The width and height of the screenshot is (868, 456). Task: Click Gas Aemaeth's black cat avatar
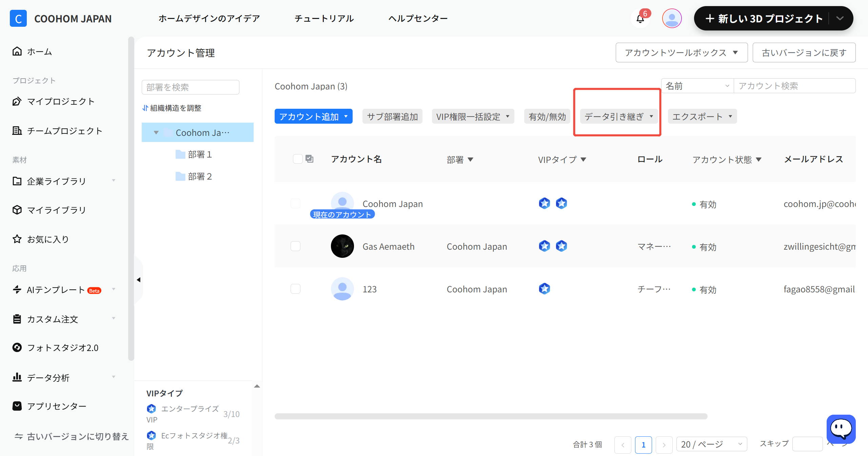click(342, 246)
